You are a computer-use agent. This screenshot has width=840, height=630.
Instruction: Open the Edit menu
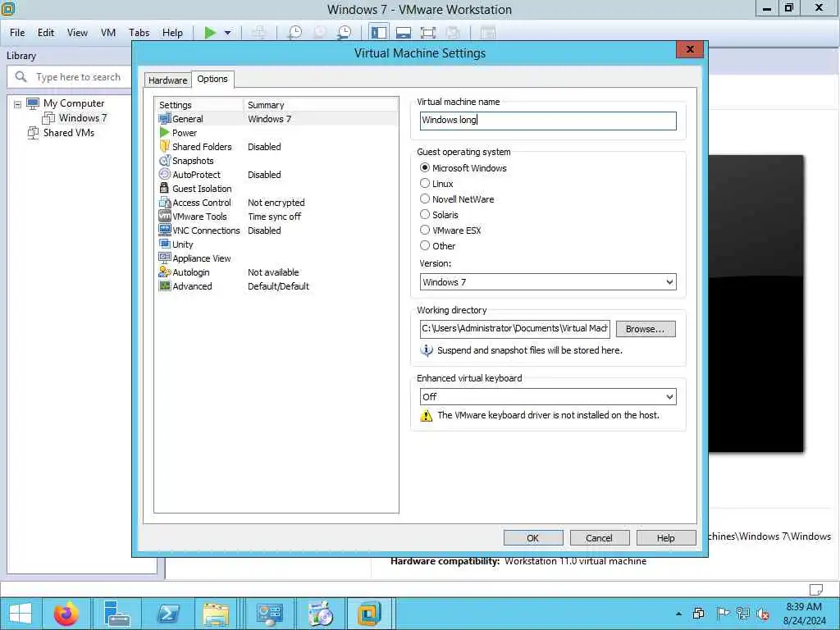tap(46, 33)
